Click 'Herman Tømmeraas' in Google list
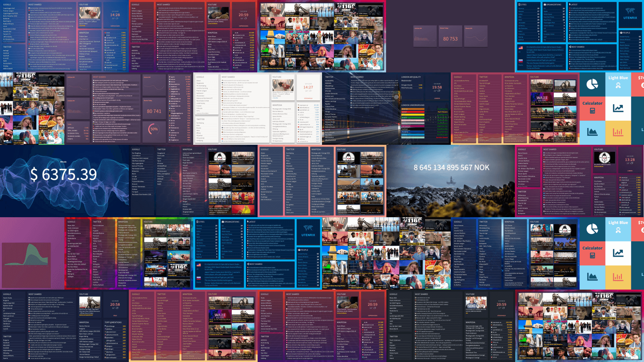The height and width of the screenshot is (362, 644). 139,187
